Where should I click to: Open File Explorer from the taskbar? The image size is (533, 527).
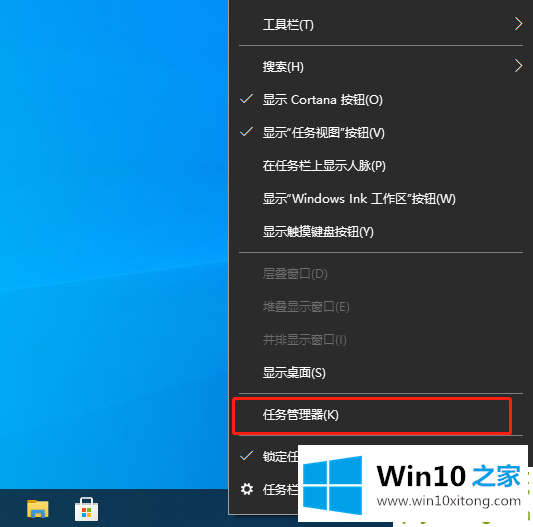(37, 509)
